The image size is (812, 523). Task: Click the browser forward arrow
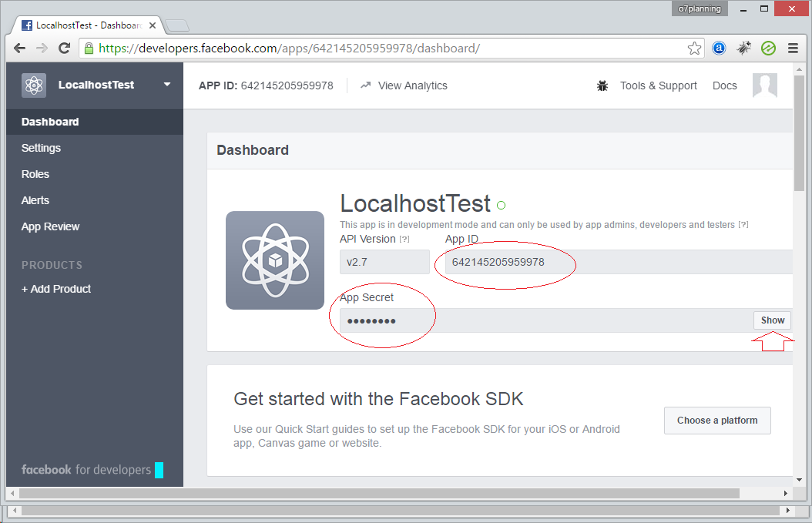42,49
